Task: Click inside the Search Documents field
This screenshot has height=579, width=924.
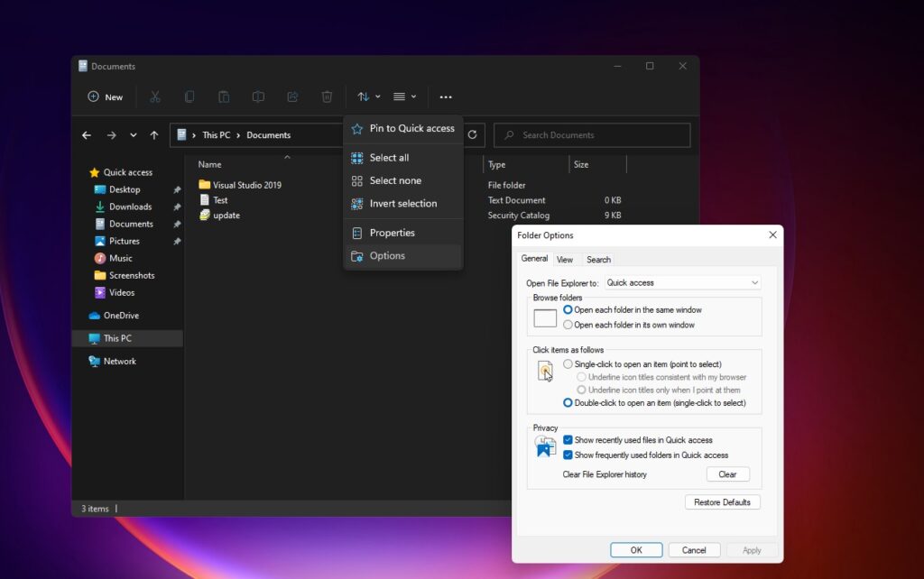Action: click(x=591, y=134)
